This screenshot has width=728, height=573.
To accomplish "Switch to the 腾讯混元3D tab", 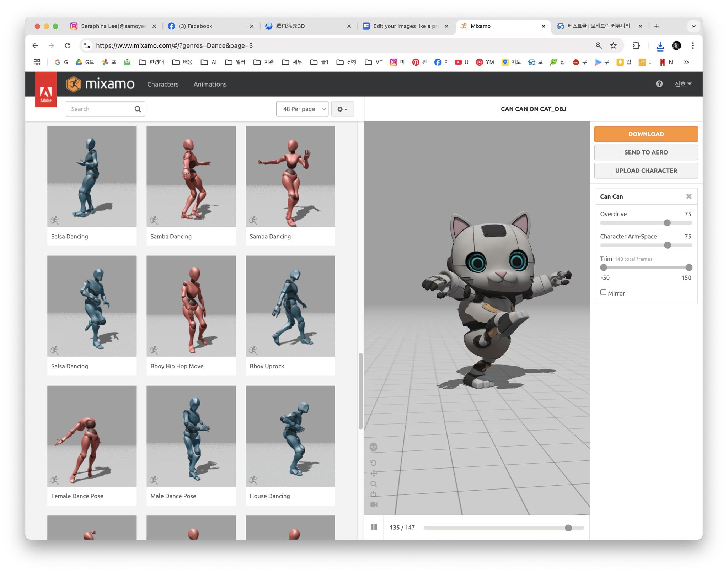I will pyautogui.click(x=308, y=26).
